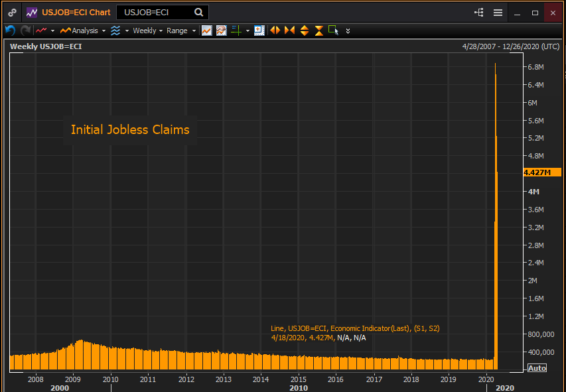Click the blue undo arrow
566x392 pixels.
click(x=10, y=31)
